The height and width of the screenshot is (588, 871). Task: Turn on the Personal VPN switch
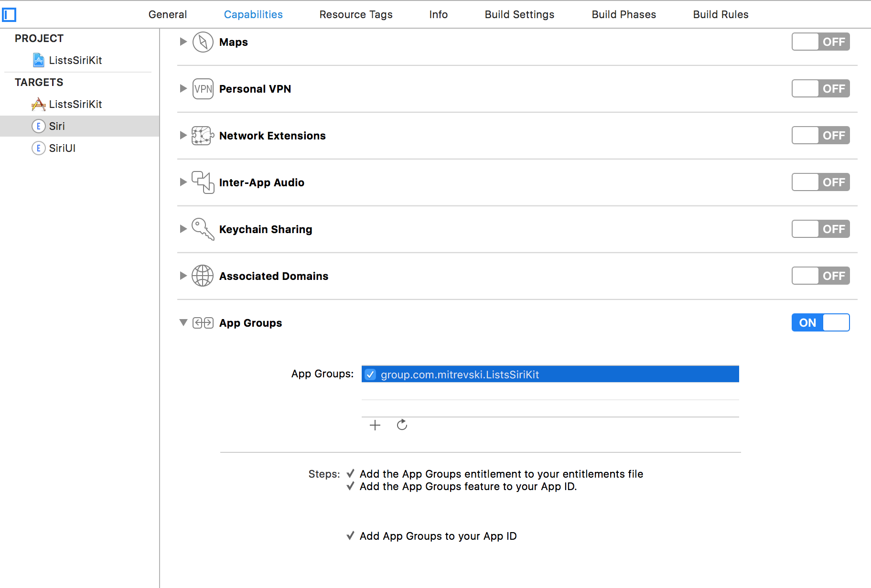[x=820, y=89]
